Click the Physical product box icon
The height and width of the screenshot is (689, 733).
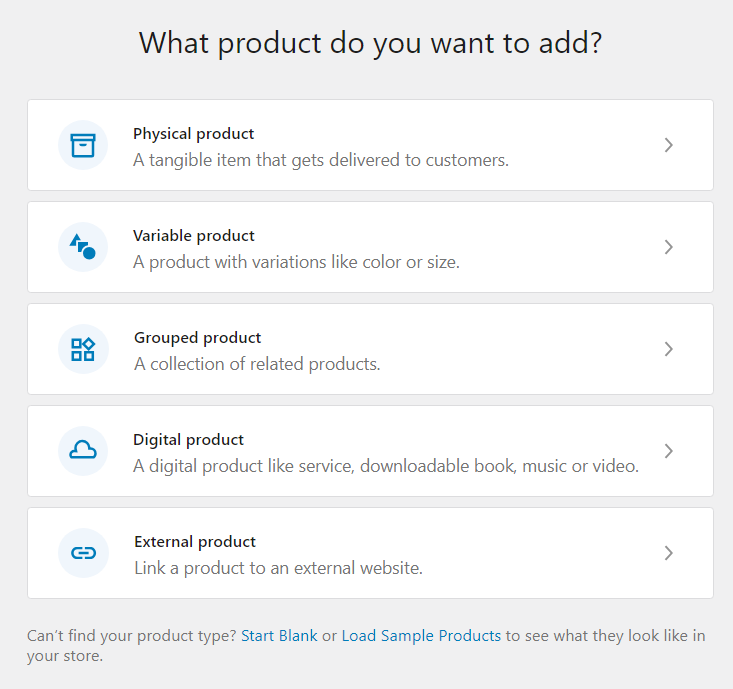click(x=83, y=145)
